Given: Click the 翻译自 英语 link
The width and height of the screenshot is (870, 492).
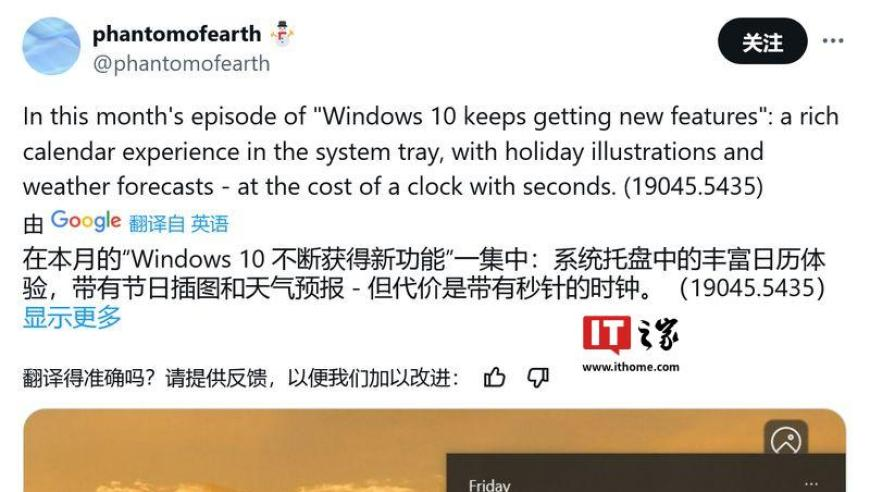Looking at the screenshot, I should point(179,224).
